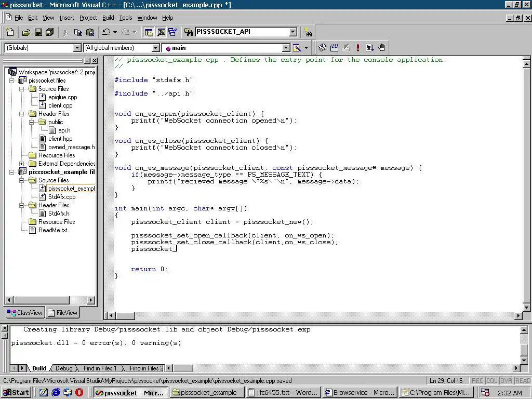Switch to Browservice taskbar button
532x399 pixels.
[x=360, y=393]
